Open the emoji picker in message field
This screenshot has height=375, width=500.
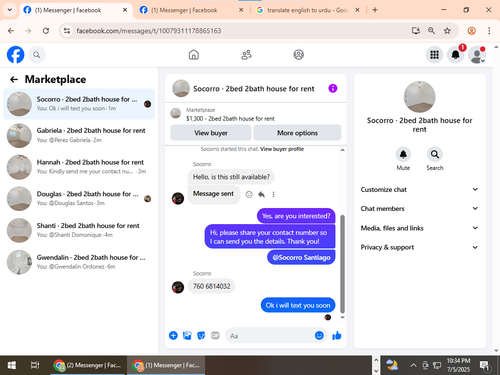[x=319, y=335]
